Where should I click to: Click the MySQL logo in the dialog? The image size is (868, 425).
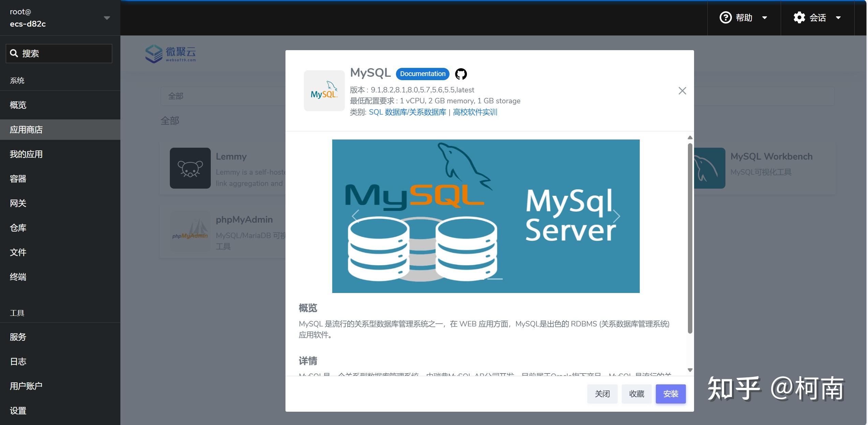pyautogui.click(x=324, y=90)
